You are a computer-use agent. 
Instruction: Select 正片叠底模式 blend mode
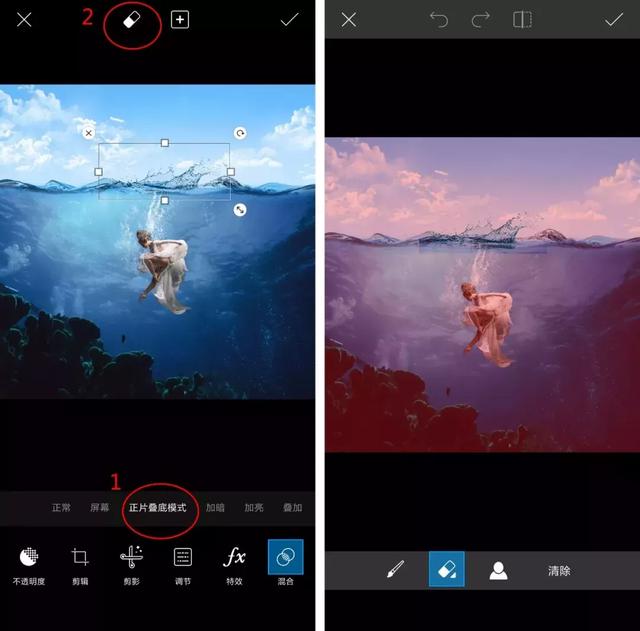158,508
